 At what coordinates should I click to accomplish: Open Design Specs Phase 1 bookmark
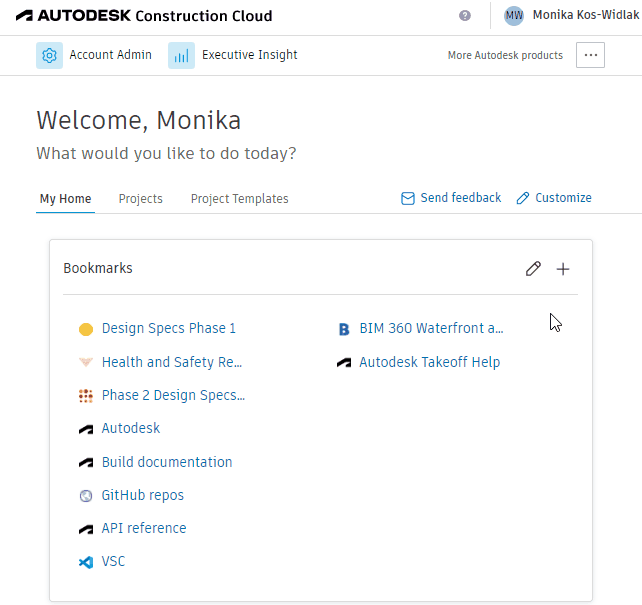169,328
